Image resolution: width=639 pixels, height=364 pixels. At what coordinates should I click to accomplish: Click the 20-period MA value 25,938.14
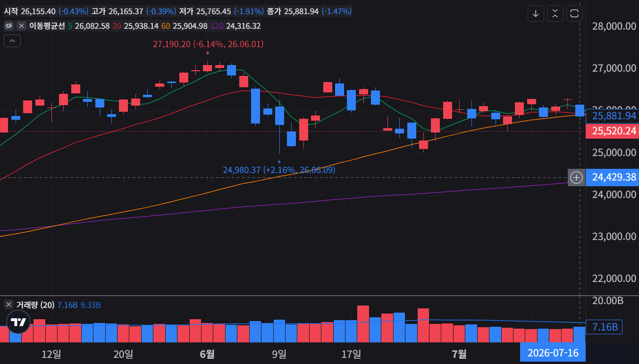point(141,26)
